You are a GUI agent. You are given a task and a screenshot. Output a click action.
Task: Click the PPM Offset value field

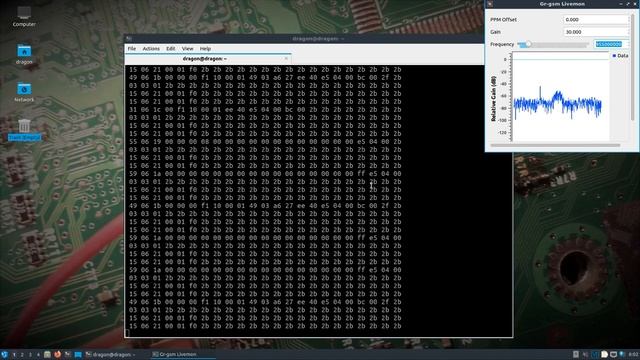coord(596,20)
